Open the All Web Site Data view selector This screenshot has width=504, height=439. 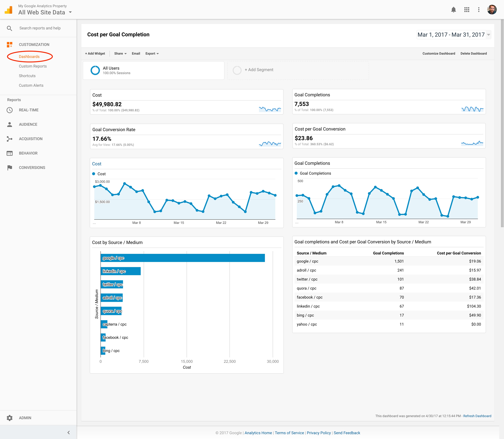pos(45,12)
